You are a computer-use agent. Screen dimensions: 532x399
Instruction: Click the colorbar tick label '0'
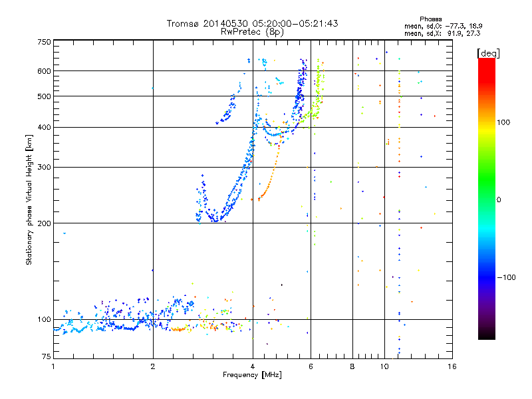click(x=499, y=200)
